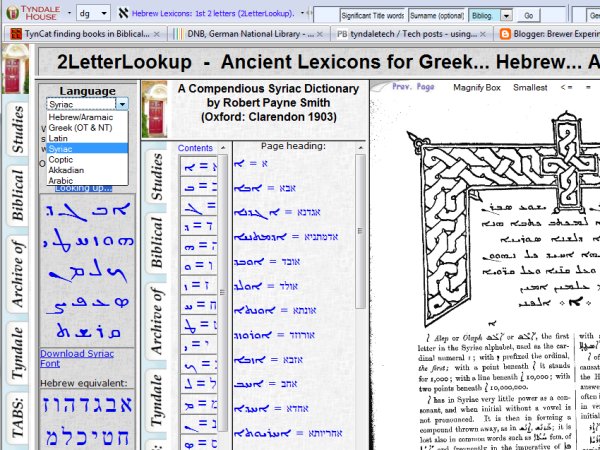
Task: Click the Tyndale House logo icon
Action: pyautogui.click(x=13, y=13)
